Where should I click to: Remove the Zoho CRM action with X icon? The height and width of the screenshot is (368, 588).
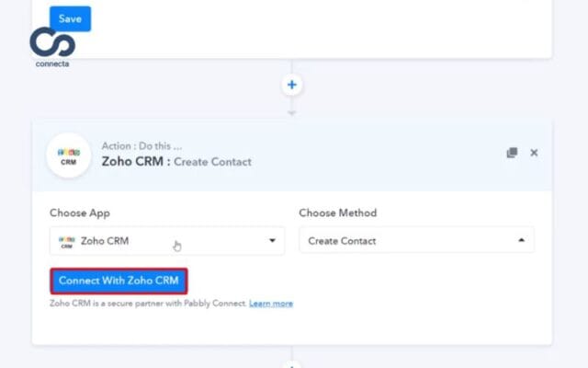(534, 153)
